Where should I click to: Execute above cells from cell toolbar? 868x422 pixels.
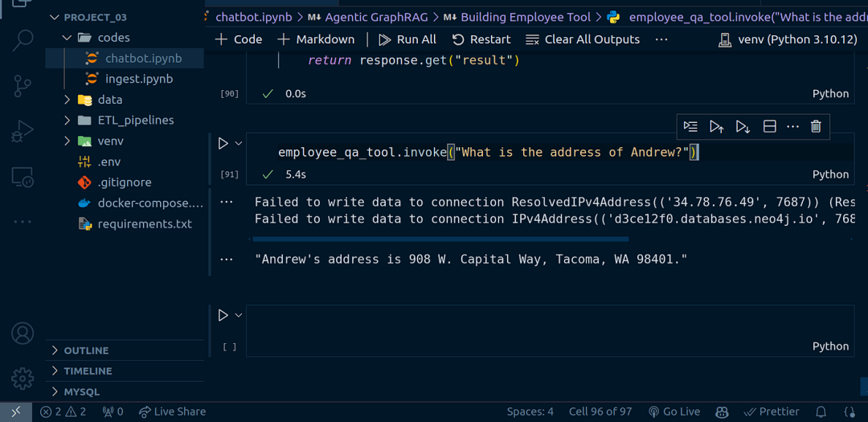[716, 126]
